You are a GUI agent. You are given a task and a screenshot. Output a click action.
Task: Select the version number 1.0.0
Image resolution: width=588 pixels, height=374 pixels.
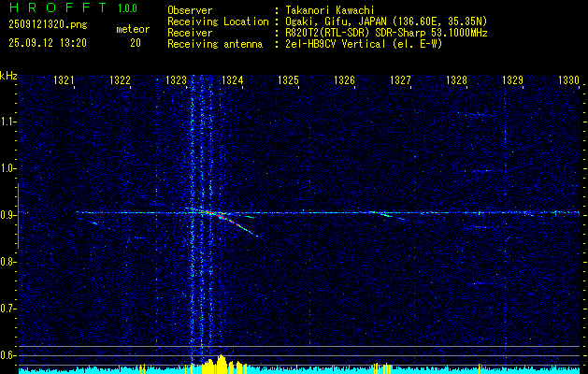[x=127, y=7]
